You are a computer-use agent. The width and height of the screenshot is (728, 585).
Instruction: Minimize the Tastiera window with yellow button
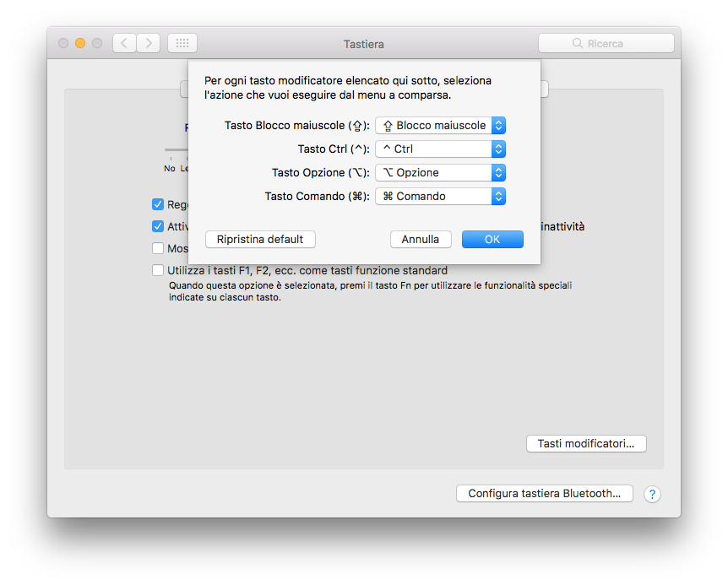pyautogui.click(x=80, y=43)
